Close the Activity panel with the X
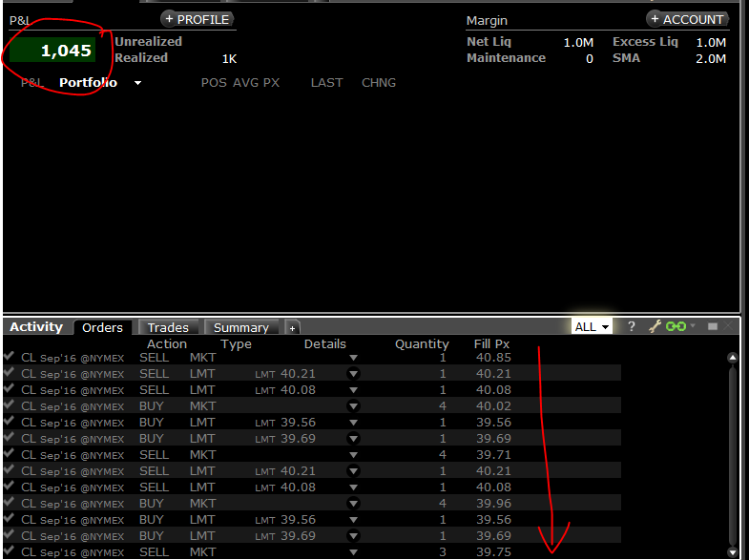Viewport: 749px width, 560px height. [728, 326]
